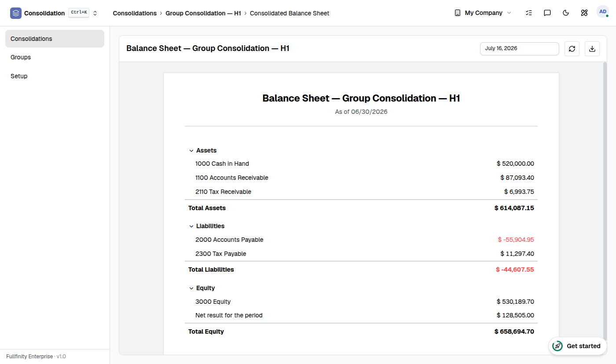Open the 2300 Tax Payable row
This screenshot has width=616, height=364.
click(361, 254)
